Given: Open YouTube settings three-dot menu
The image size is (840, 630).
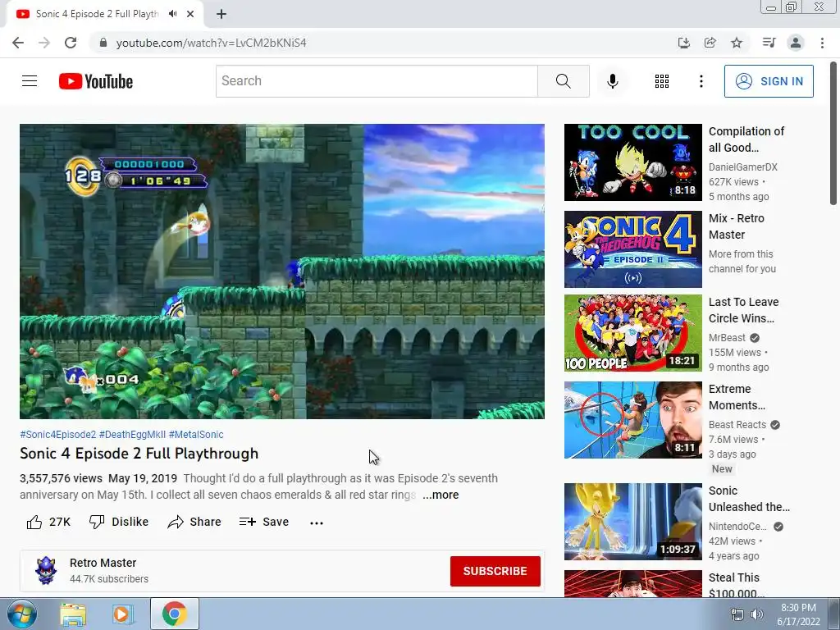Looking at the screenshot, I should 701,81.
